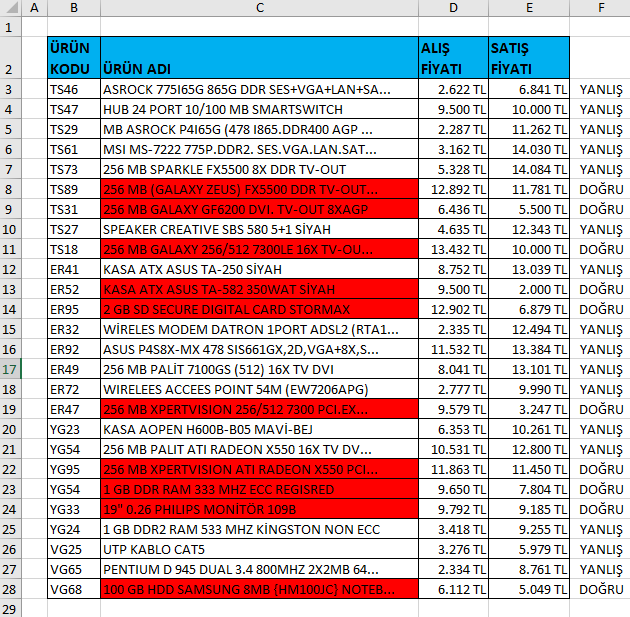Select red cell 256 MB (GALAXY ZEUS) FX5500

(x=260, y=189)
